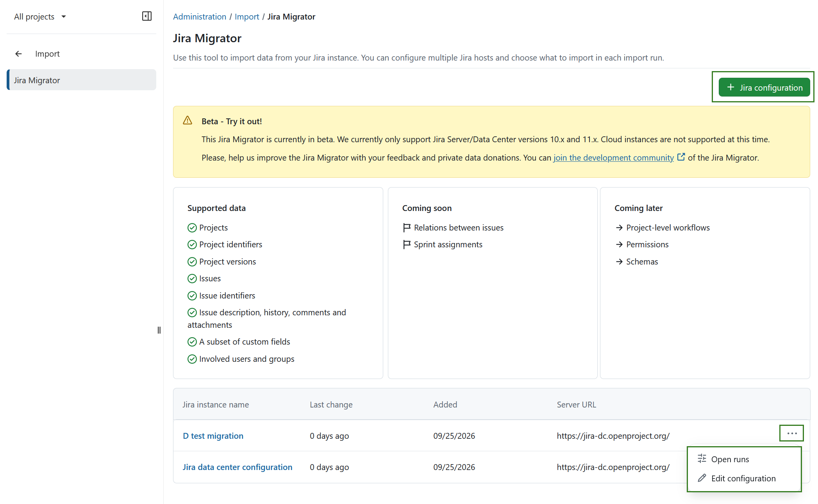
Task: Click the Last change column header
Action: point(331,405)
